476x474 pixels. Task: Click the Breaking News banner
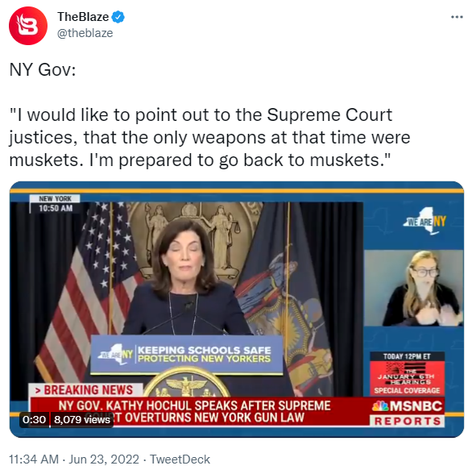pos(85,390)
